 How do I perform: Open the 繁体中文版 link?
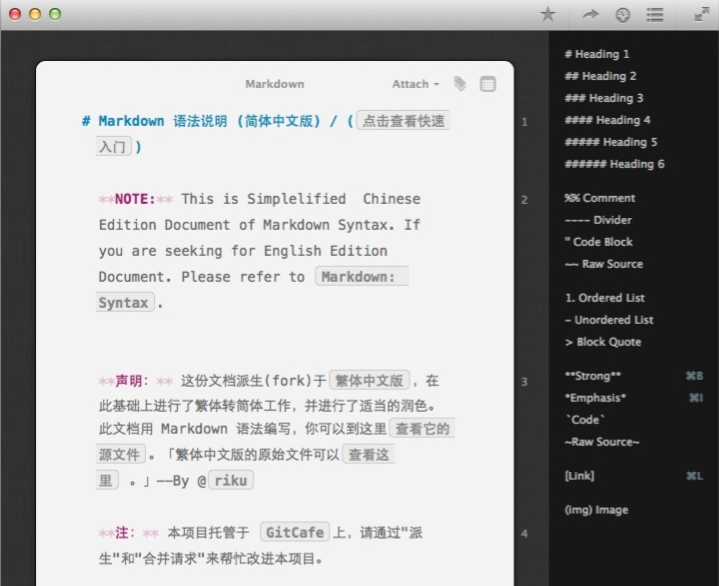click(369, 381)
